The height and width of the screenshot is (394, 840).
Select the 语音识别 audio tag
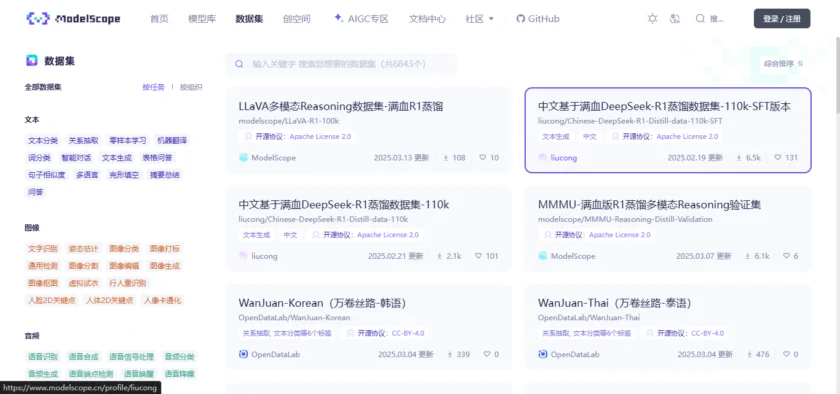pyautogui.click(x=43, y=356)
